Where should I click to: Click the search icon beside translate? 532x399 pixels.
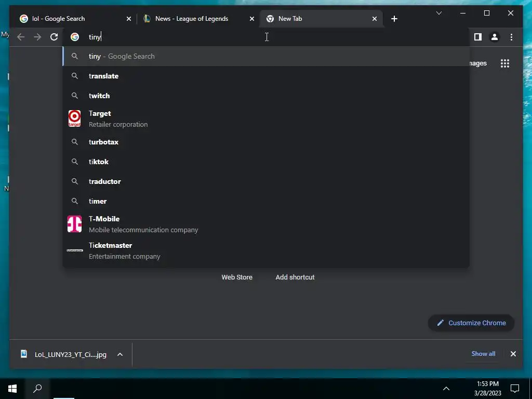tap(75, 76)
